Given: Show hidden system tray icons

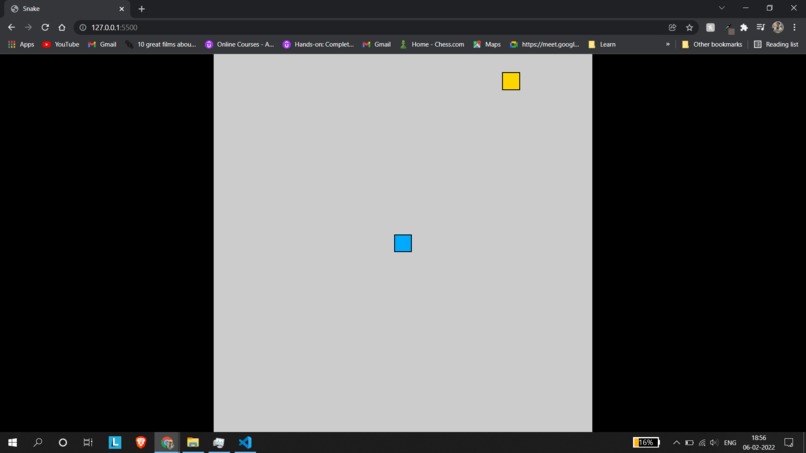Looking at the screenshot, I should pos(676,443).
